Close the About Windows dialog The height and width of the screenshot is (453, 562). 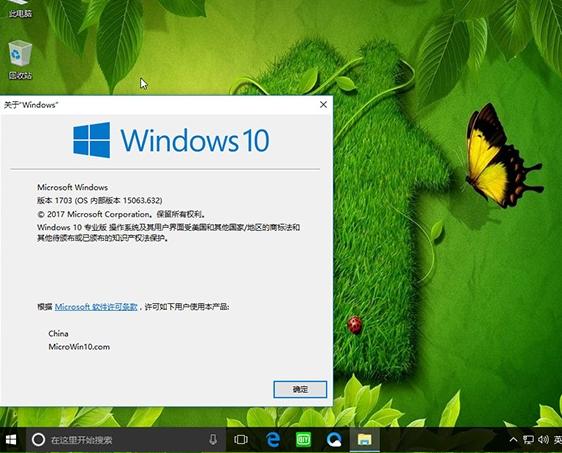tap(323, 104)
